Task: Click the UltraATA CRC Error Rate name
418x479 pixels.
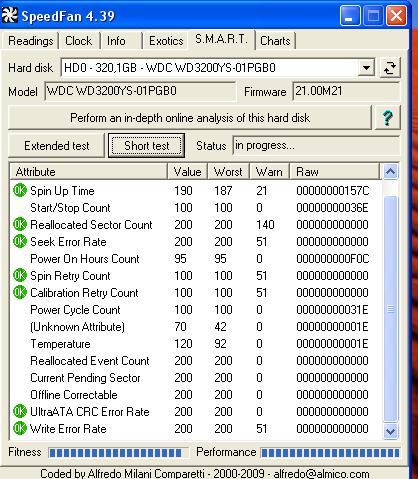Action: 90,412
